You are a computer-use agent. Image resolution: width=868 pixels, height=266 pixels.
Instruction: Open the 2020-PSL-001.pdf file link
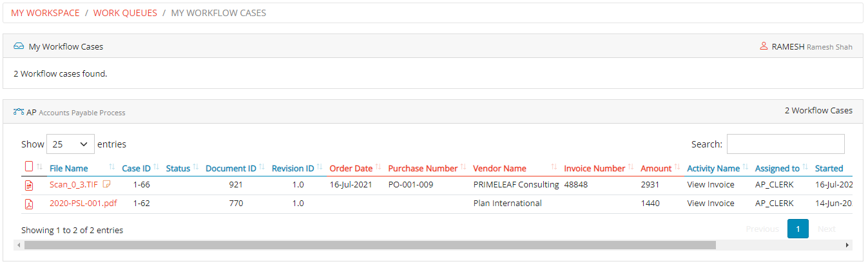pos(83,204)
